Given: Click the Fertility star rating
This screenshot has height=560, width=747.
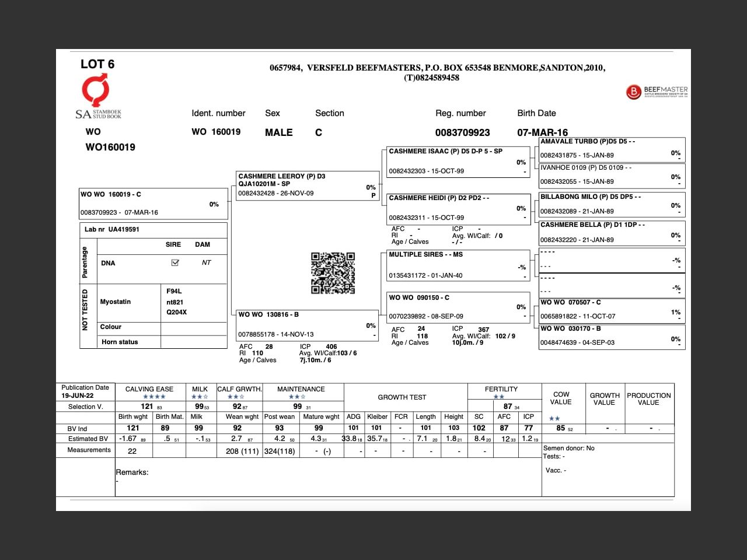Looking at the screenshot, I should pos(499,397).
